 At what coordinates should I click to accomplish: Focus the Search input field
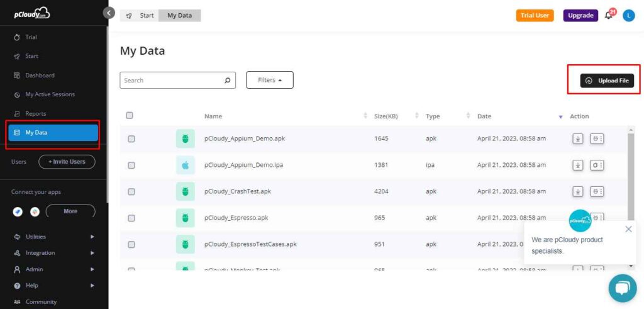click(177, 80)
